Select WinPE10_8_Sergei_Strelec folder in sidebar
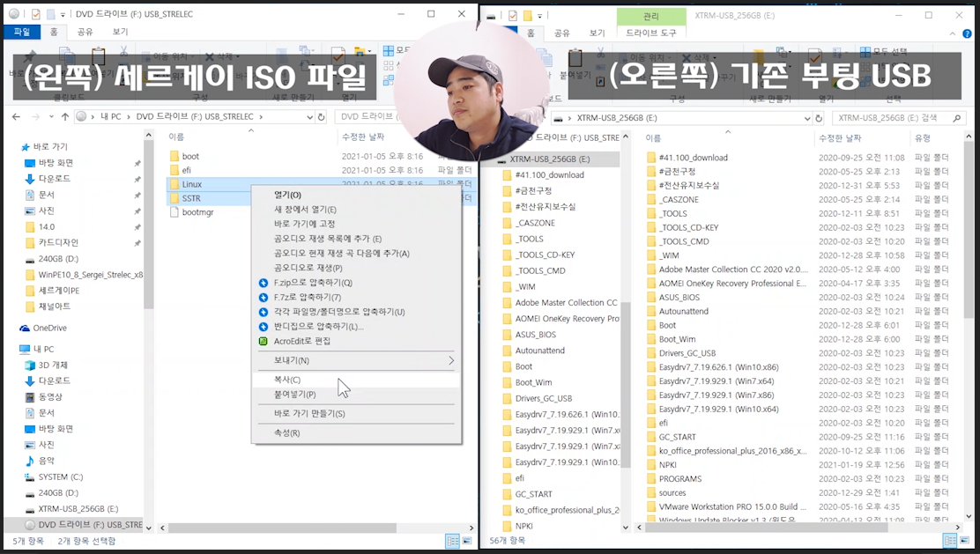The image size is (980, 554). point(90,275)
